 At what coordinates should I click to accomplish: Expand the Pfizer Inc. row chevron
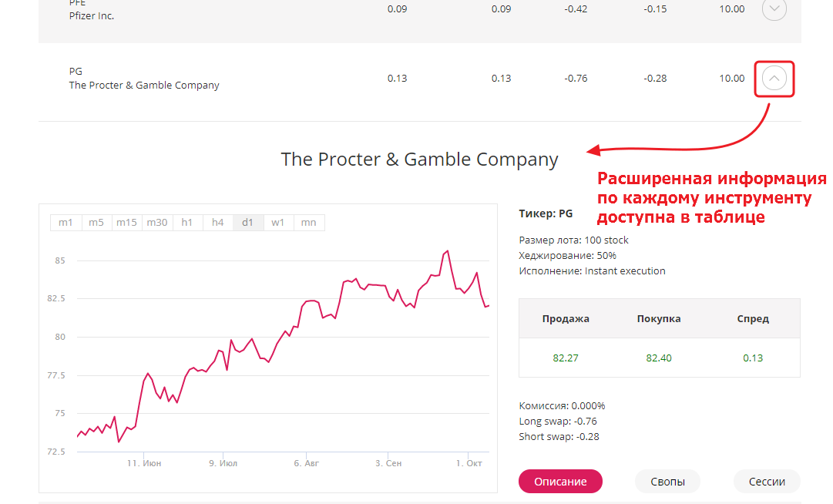(x=774, y=9)
